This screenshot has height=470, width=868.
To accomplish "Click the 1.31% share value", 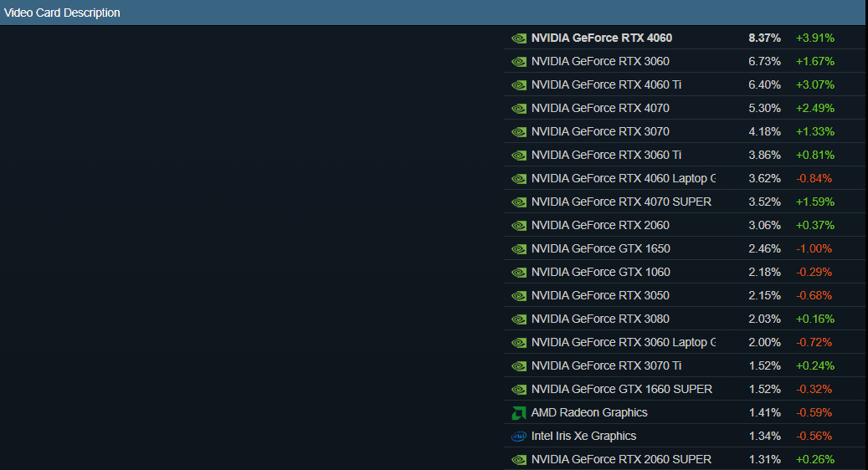I will coord(764,459).
